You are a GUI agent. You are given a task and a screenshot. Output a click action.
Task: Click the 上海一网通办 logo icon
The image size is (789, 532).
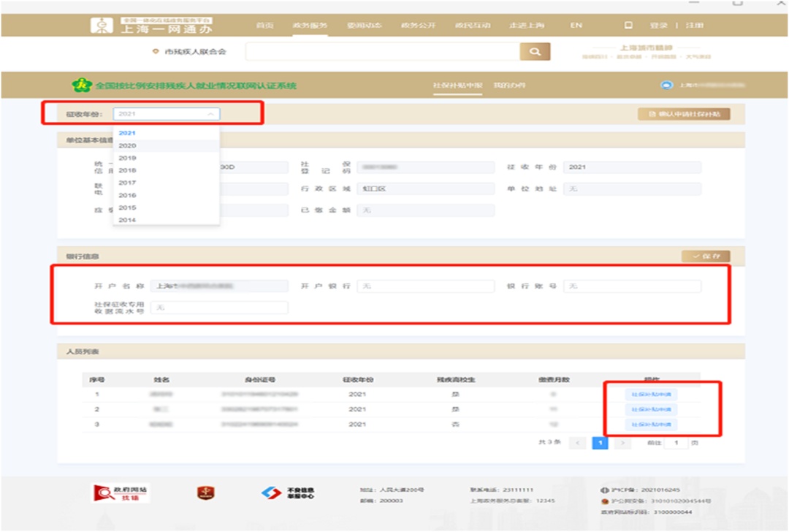pos(102,25)
